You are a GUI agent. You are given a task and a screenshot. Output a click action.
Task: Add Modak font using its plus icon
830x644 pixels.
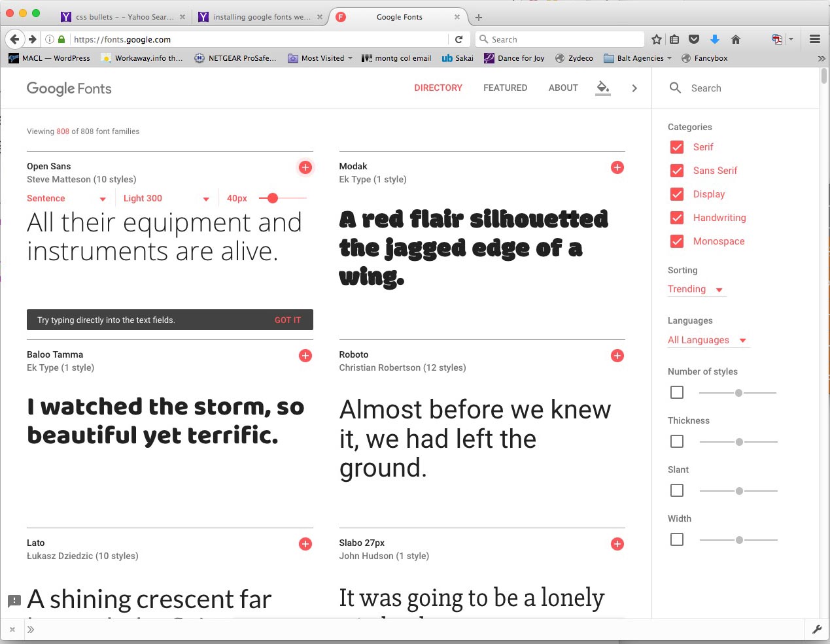tap(617, 167)
